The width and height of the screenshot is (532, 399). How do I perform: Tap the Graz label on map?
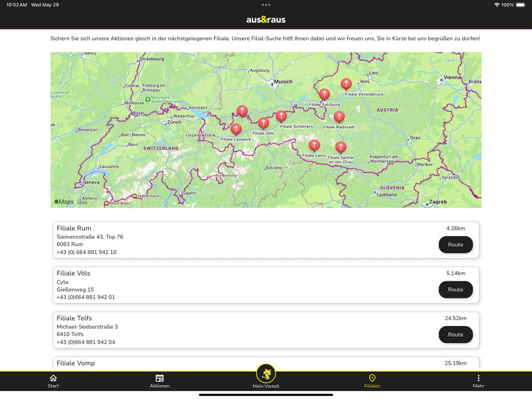(415, 138)
